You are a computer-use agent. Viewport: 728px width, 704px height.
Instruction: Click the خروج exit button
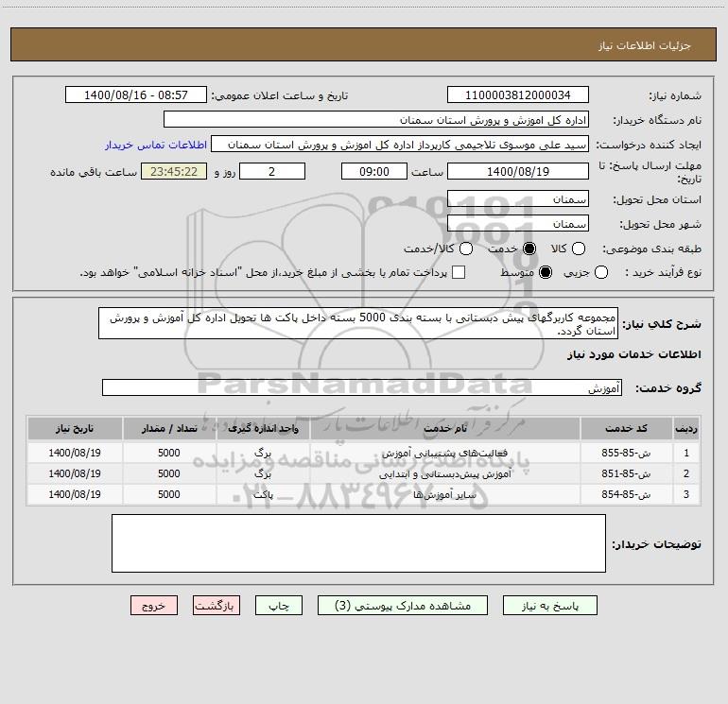(x=154, y=606)
